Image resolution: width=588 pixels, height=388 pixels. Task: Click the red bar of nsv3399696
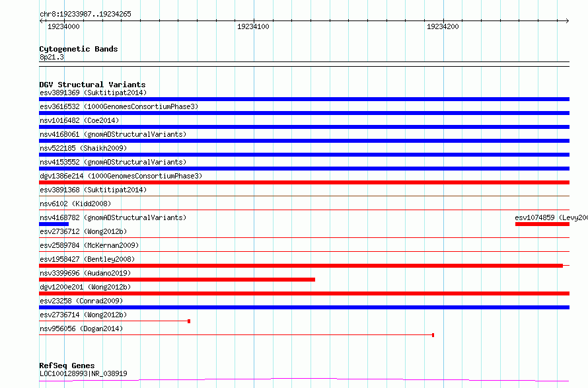(x=177, y=280)
